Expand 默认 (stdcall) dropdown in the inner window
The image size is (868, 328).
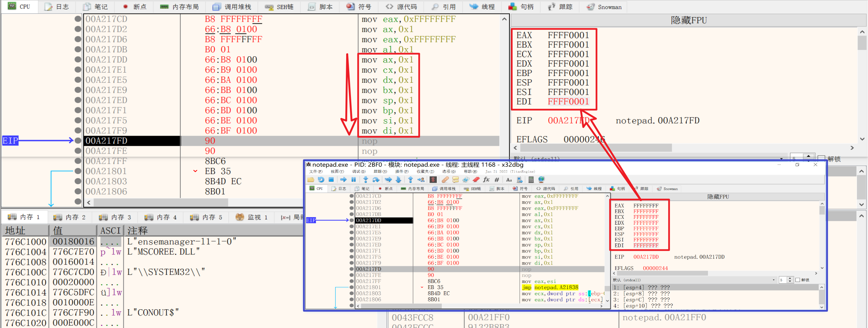point(774,280)
